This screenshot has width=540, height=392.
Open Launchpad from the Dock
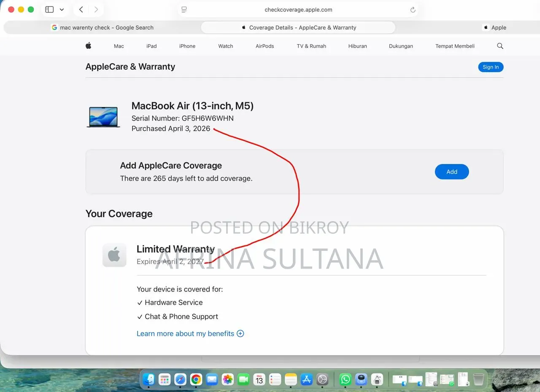coord(165,379)
